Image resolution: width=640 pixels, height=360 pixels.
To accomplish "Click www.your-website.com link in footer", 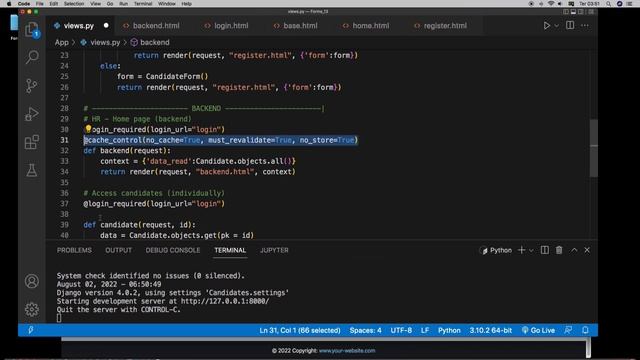I will pyautogui.click(x=347, y=351).
